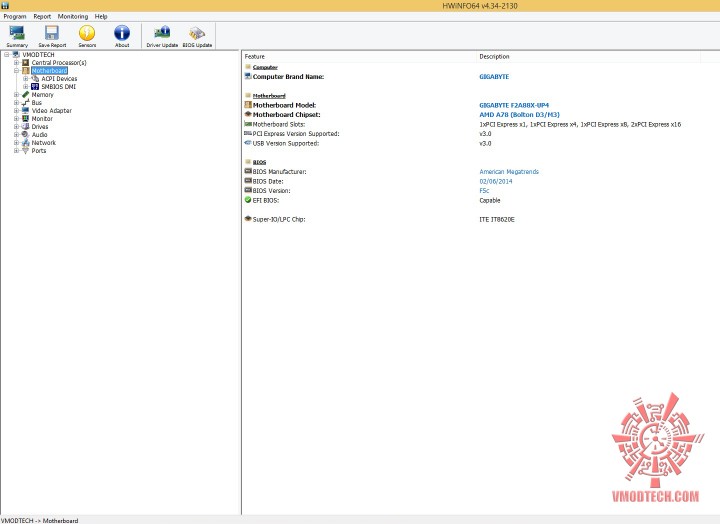Click the Description column header

(x=589, y=56)
